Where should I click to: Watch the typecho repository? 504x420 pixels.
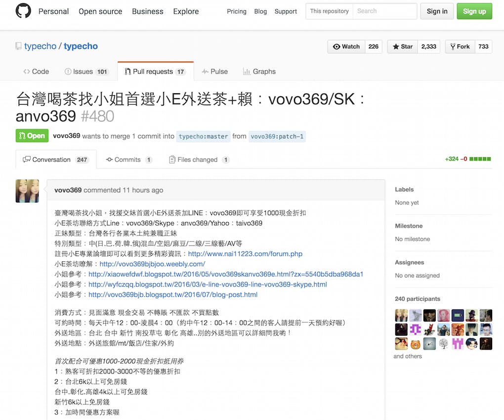346,46
